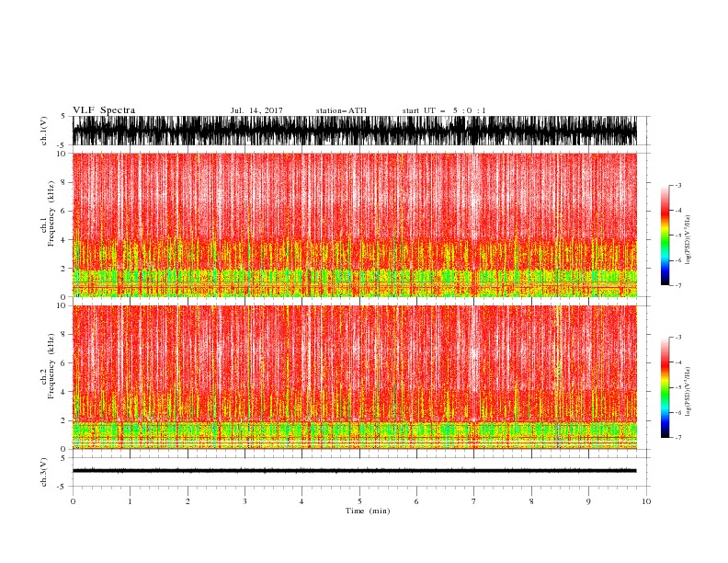The image size is (728, 563).
Task: Click the log(PSD) label beside the ch.1 color bar
Action: (x=688, y=240)
